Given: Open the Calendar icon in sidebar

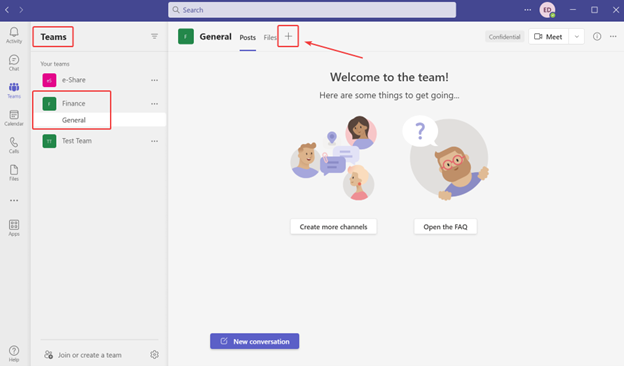Looking at the screenshot, I should tap(14, 115).
